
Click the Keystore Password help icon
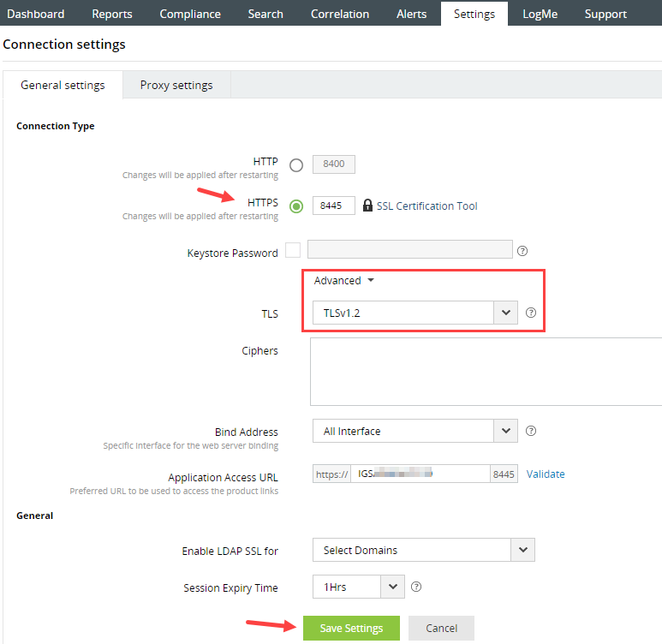point(522,251)
